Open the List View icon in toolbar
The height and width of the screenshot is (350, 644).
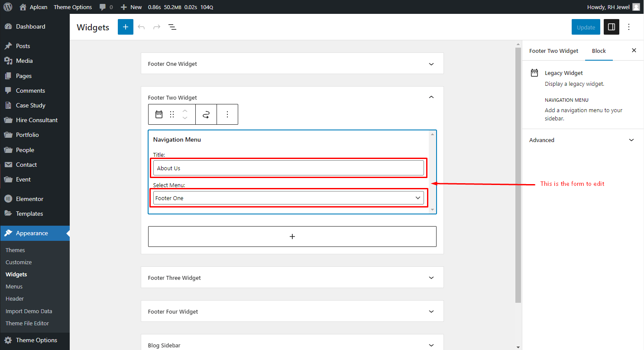pyautogui.click(x=172, y=27)
